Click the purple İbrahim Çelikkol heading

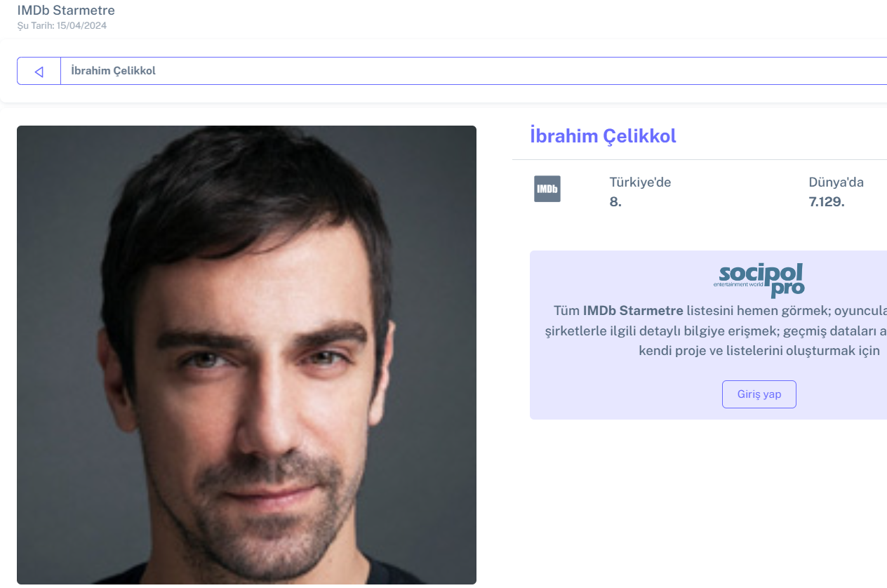click(x=603, y=135)
